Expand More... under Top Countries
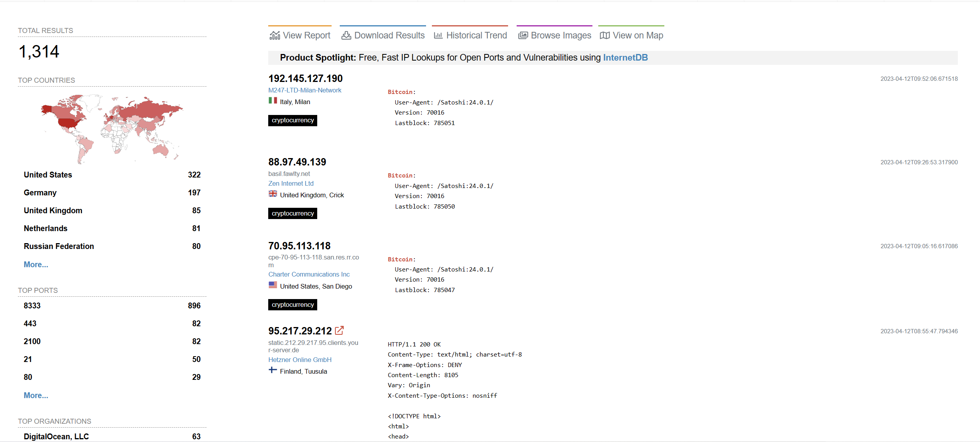 36,265
